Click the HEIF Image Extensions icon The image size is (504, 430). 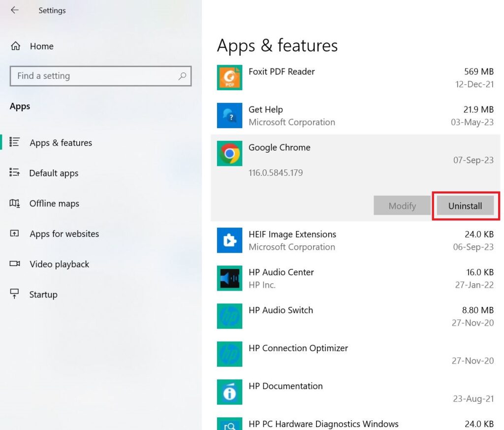pos(229,240)
